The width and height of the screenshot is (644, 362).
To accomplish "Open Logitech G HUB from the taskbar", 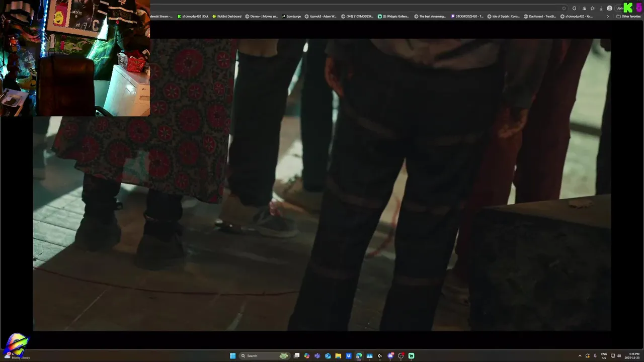I will coord(380,356).
